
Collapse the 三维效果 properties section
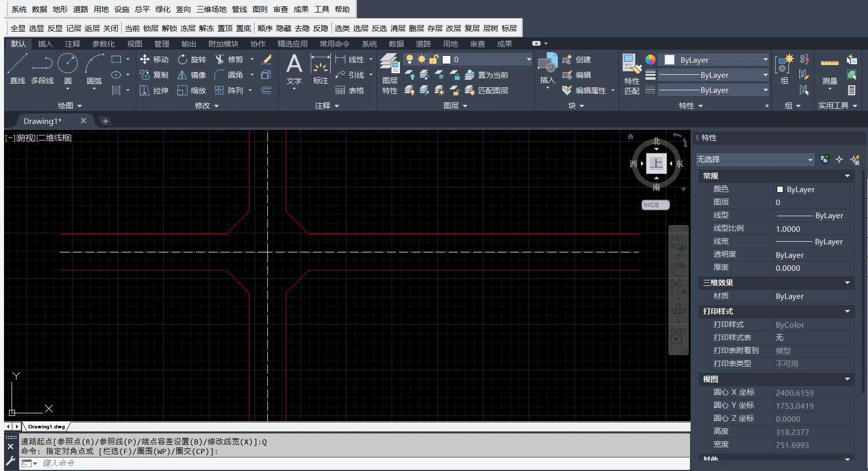[847, 282]
